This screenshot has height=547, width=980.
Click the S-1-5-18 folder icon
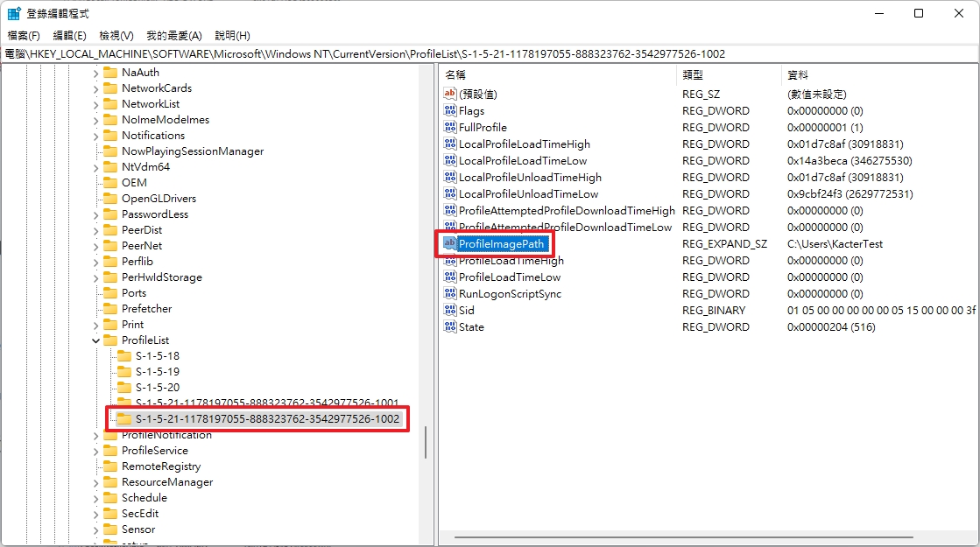pos(124,356)
